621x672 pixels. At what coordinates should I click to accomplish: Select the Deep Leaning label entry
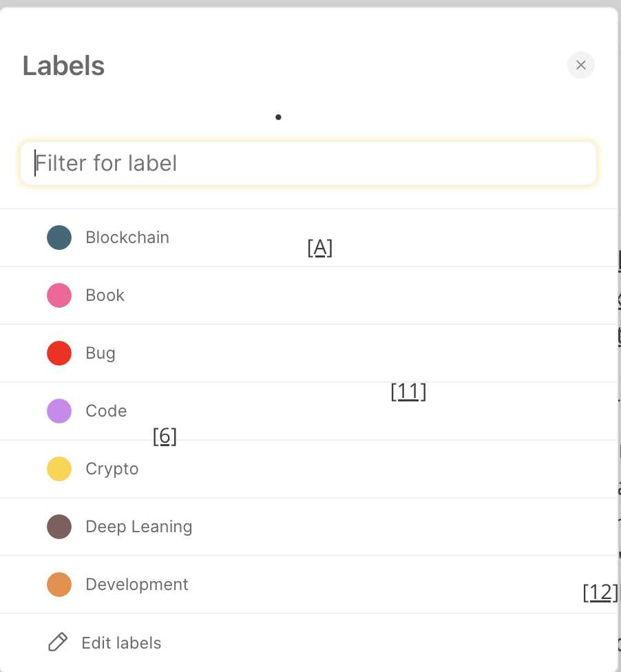coord(138,526)
